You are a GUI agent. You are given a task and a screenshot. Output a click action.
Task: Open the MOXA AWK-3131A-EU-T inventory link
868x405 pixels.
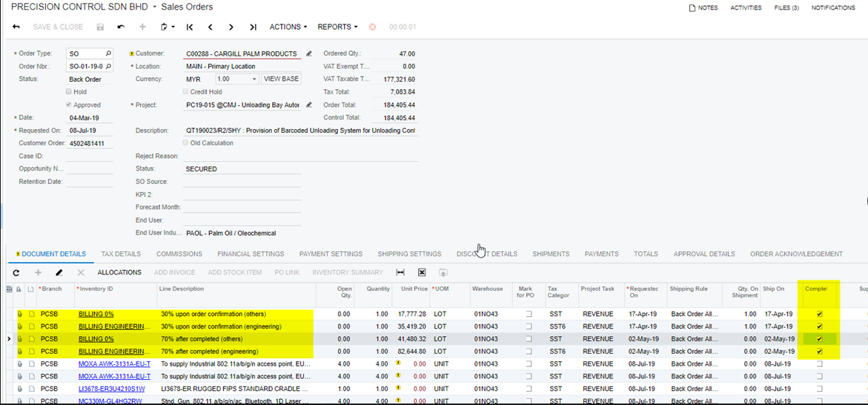(114, 364)
